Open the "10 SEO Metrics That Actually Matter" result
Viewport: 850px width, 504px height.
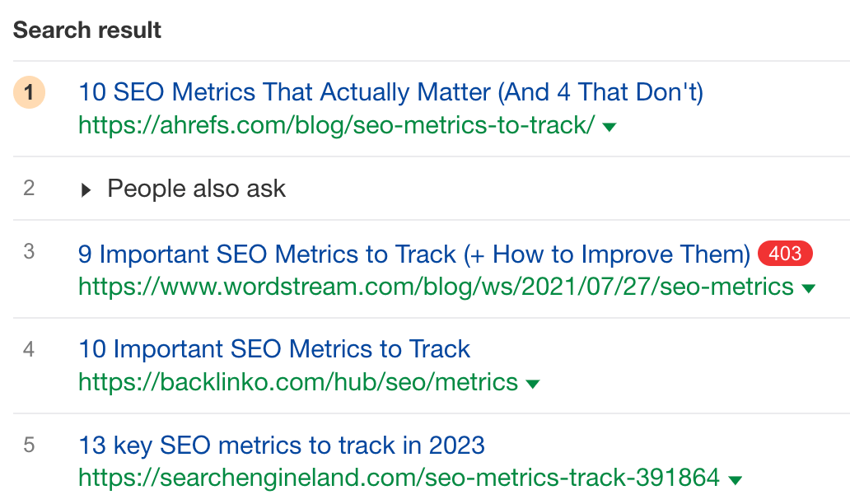click(x=390, y=92)
